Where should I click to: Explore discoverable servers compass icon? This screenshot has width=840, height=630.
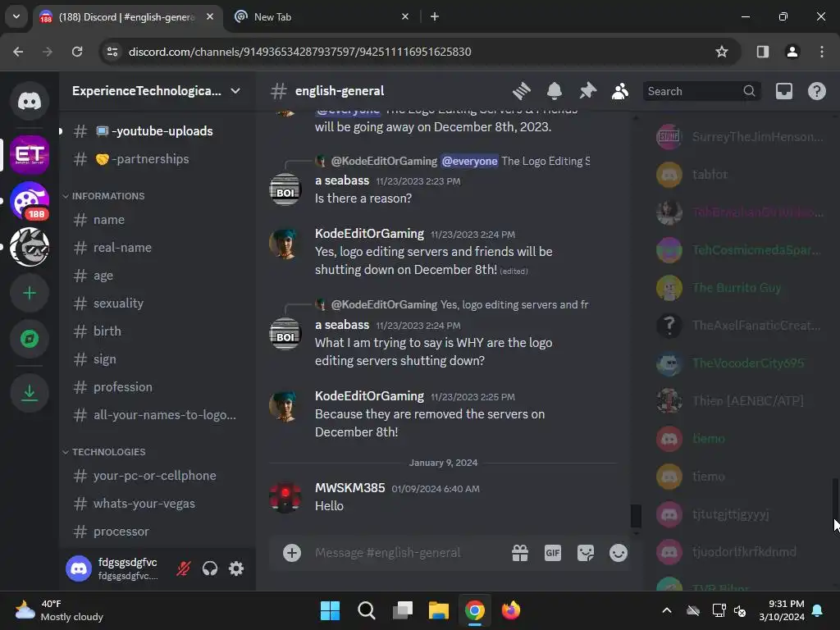[x=30, y=339]
